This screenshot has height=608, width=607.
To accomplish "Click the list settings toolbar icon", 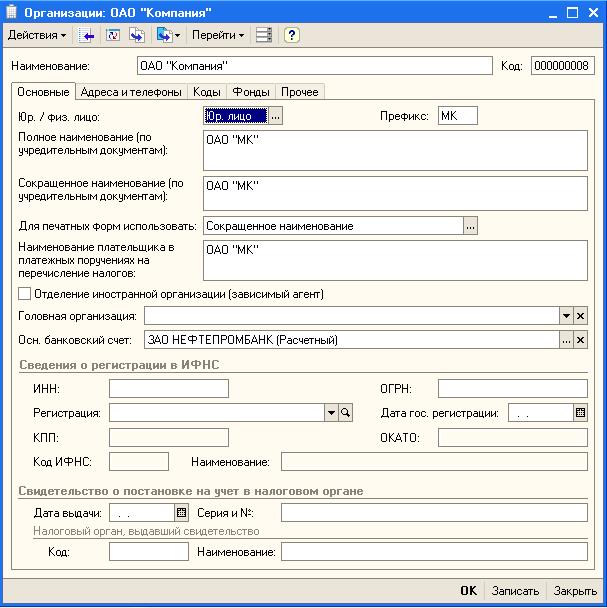I will pyautogui.click(x=264, y=35).
